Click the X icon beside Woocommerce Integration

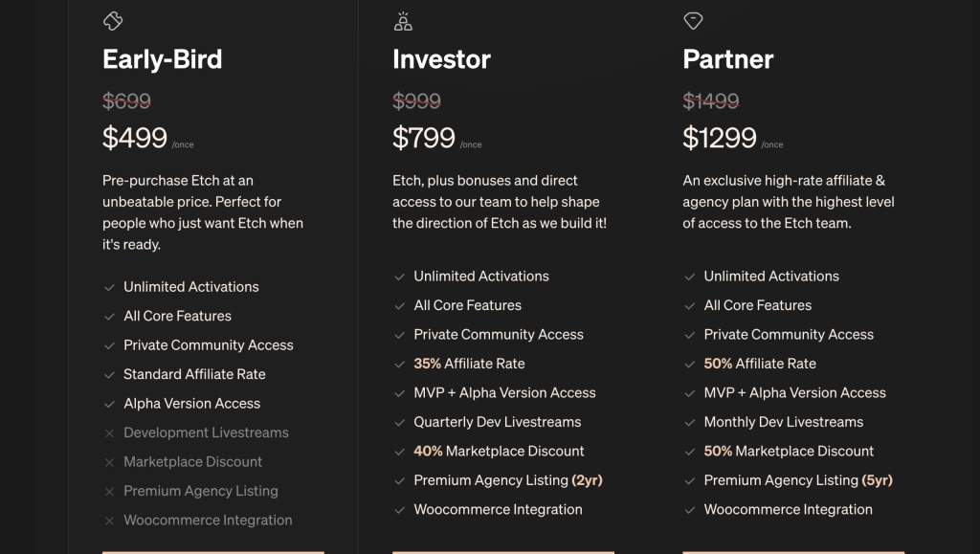[109, 521]
